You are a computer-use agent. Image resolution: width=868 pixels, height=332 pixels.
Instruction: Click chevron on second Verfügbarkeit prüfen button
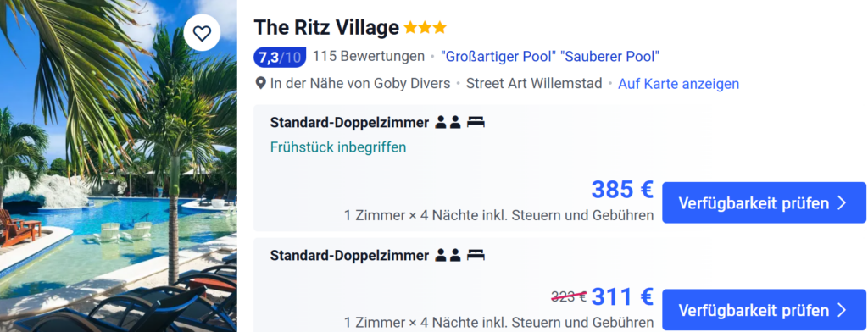842,310
